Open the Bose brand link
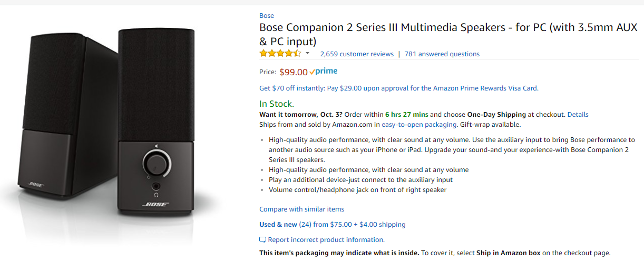This screenshot has height=272, width=644. pos(267,16)
